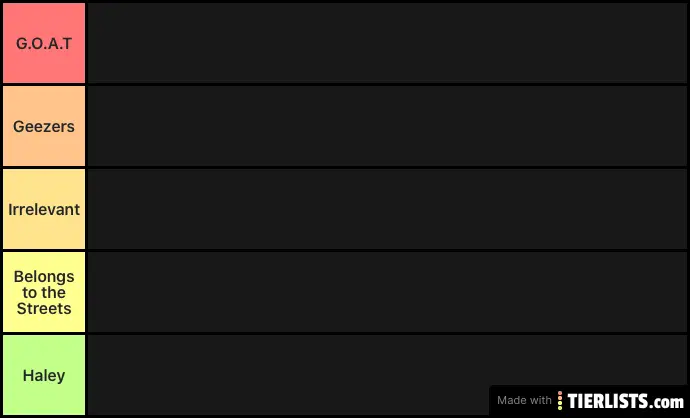690x419 pixels.
Task: Click the red top dot of Tierlists logo
Action: point(560,393)
